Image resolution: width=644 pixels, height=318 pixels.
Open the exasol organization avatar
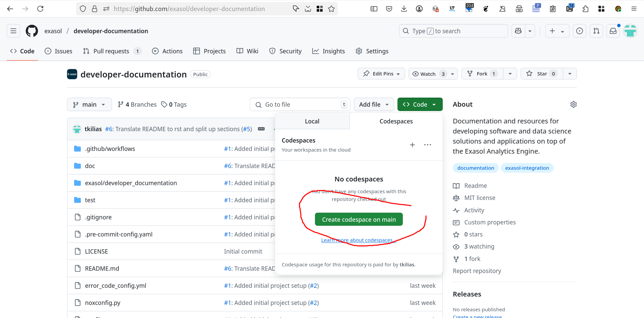[72, 74]
